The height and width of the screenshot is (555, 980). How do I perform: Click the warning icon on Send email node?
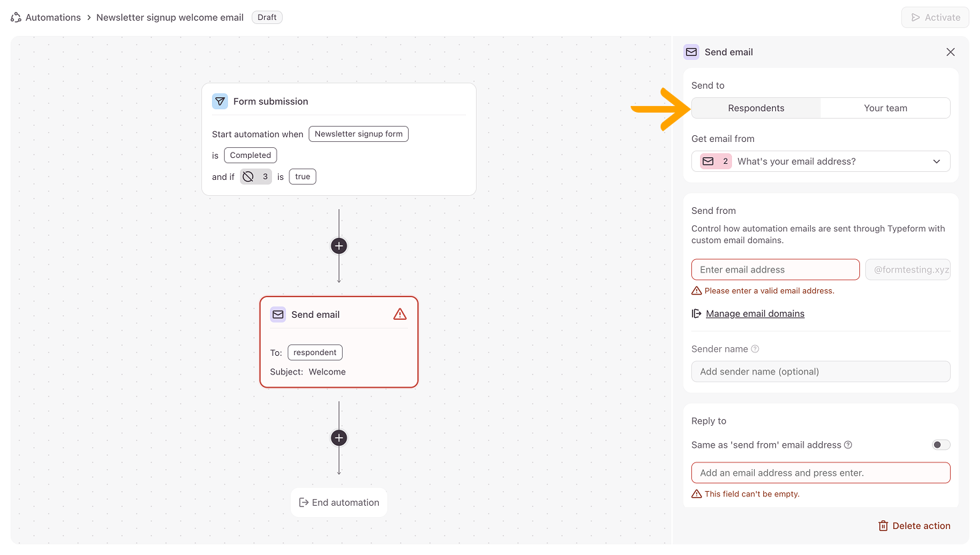(400, 314)
